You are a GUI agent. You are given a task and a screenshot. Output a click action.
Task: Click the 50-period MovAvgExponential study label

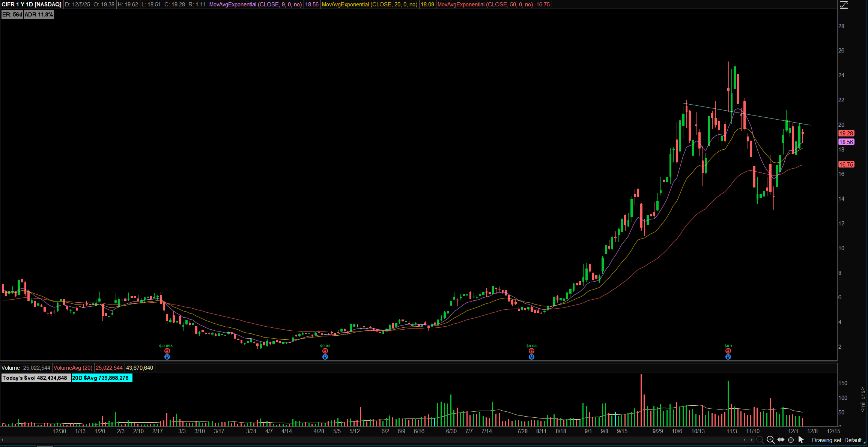485,4
